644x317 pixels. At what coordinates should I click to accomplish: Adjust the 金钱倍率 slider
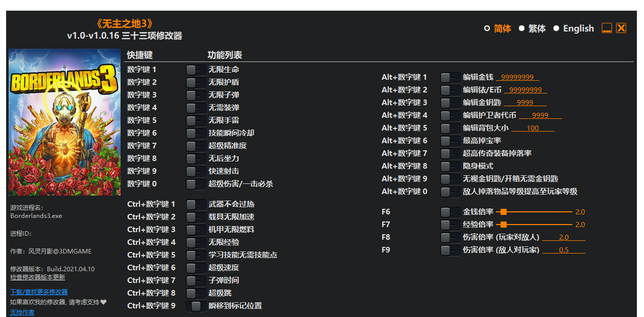tap(534, 212)
